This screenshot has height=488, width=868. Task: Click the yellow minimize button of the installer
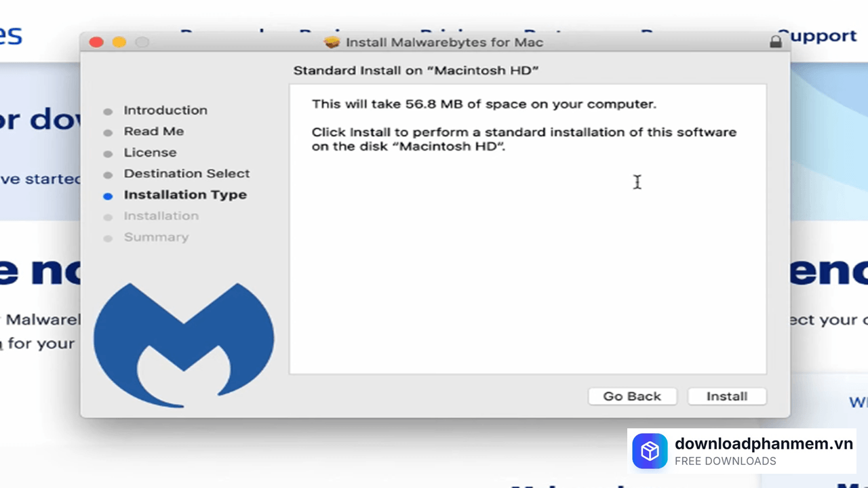pos(119,42)
